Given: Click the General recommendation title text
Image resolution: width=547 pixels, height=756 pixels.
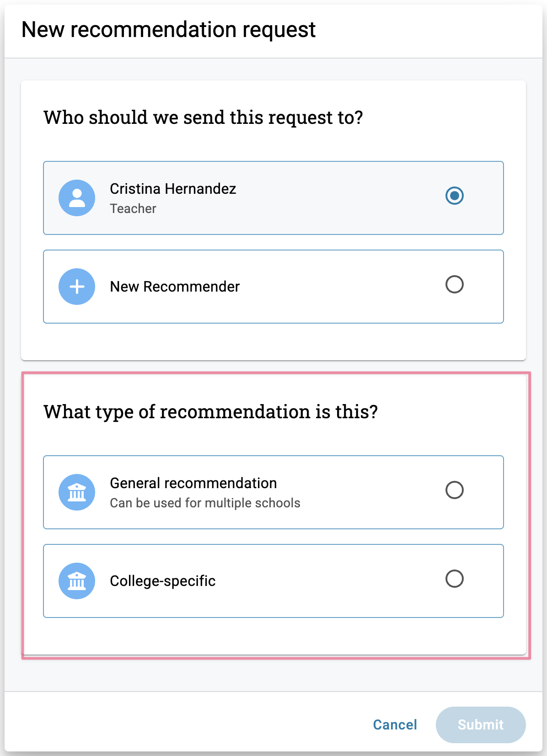Looking at the screenshot, I should point(193,483).
